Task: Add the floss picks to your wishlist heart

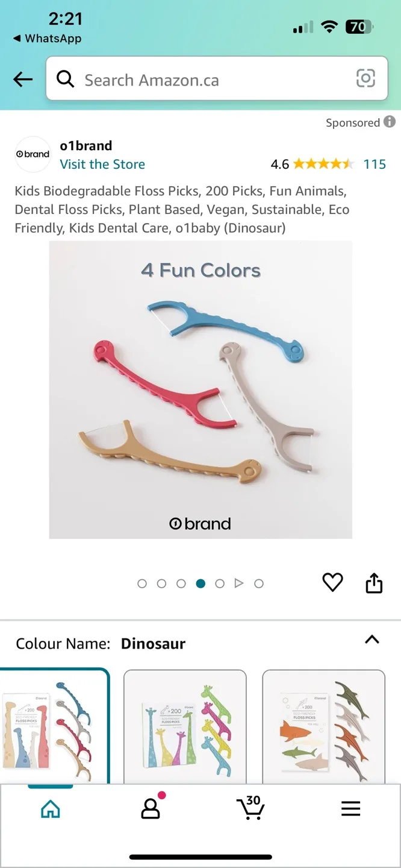Action: pyautogui.click(x=332, y=582)
